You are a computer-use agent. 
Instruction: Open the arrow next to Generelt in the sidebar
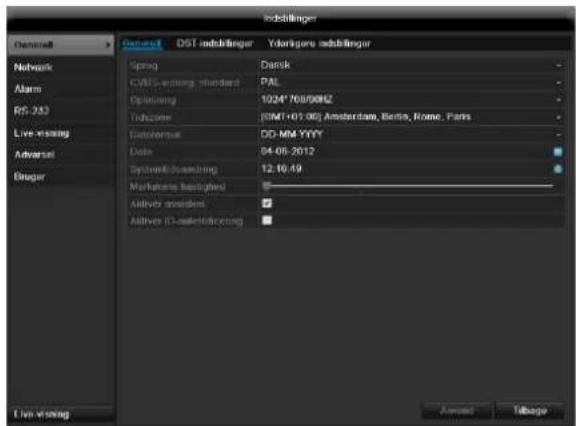tap(108, 45)
